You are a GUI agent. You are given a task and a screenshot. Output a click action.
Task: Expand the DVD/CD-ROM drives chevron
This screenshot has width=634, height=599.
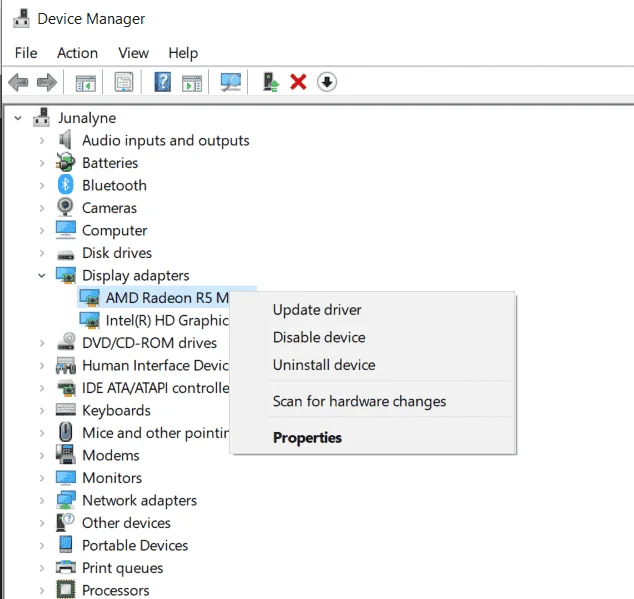coord(42,343)
